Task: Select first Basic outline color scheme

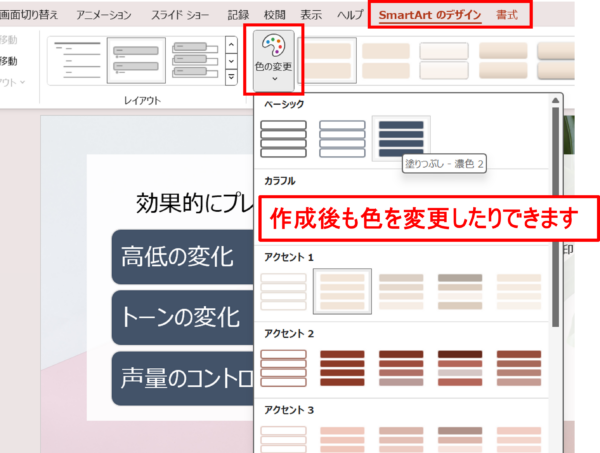Action: pos(283,138)
